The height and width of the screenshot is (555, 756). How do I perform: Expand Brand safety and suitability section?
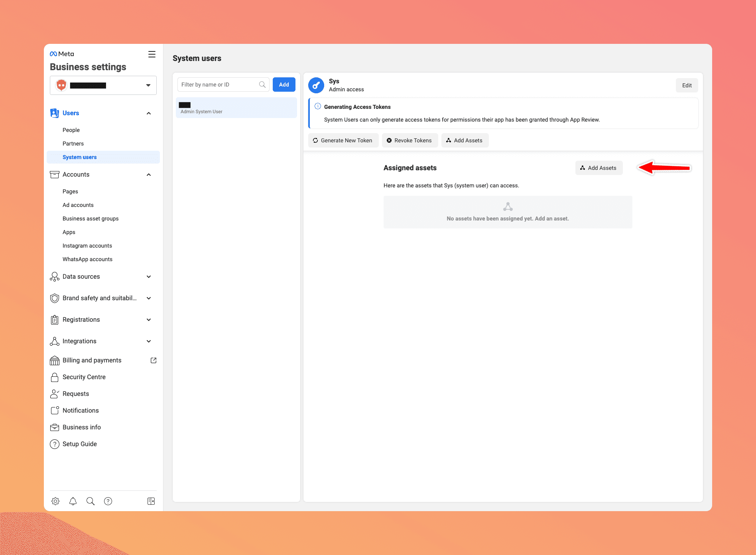click(x=149, y=298)
